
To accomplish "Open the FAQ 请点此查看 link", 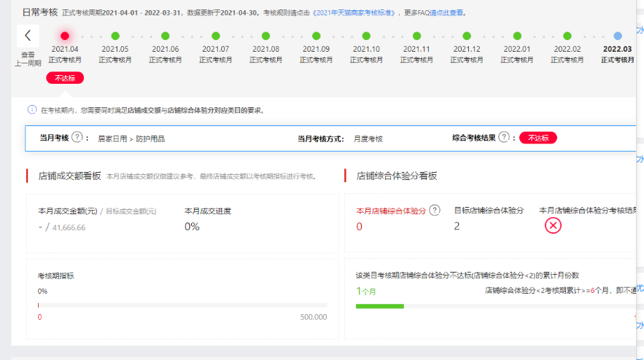I will coord(446,13).
